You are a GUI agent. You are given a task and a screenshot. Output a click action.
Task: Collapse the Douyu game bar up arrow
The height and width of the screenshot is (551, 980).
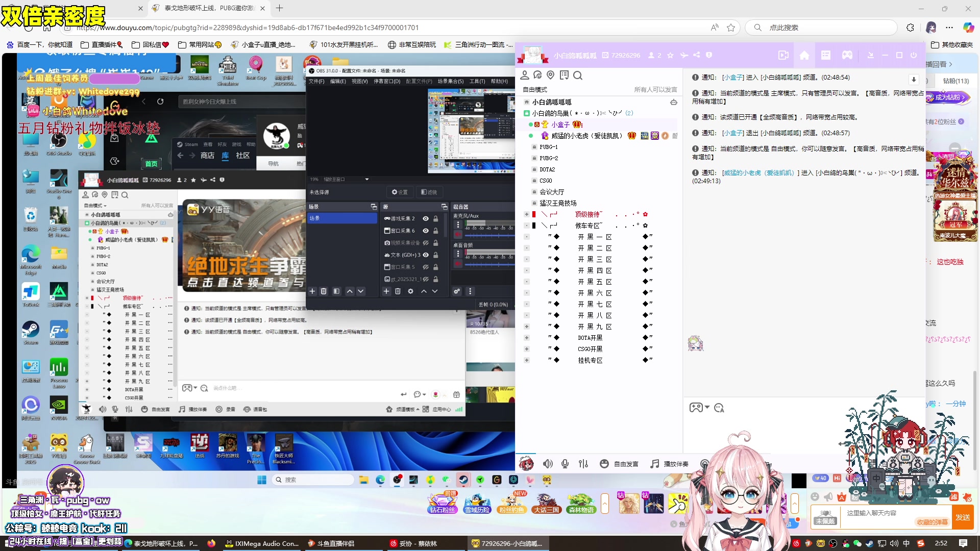[x=605, y=504]
